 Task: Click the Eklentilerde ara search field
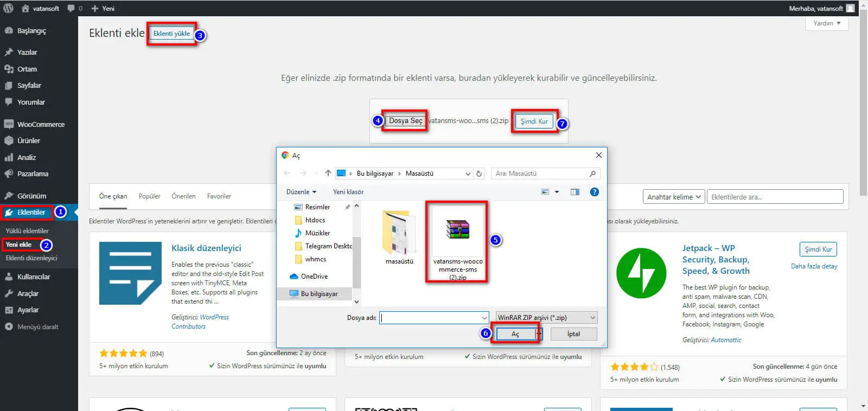pyautogui.click(x=775, y=197)
